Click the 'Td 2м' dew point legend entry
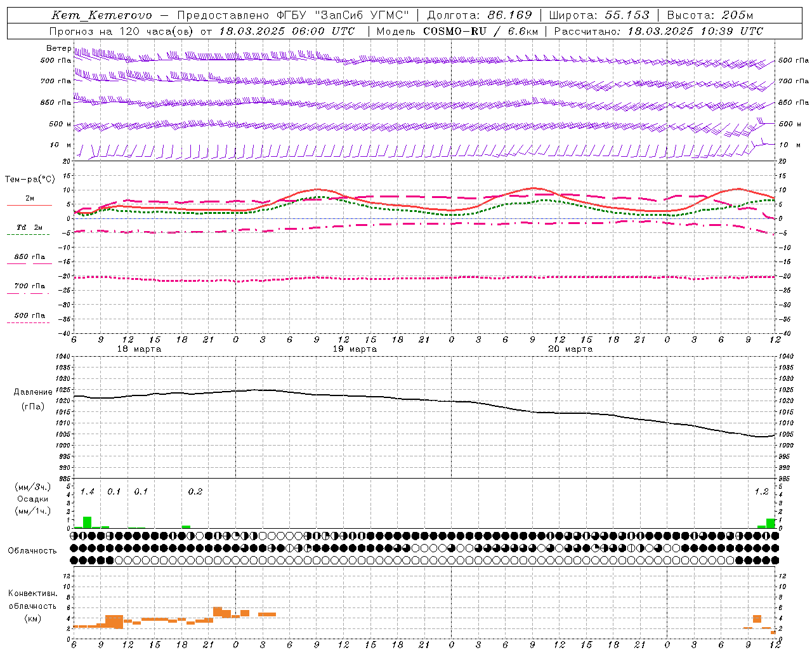Viewport: 812px width, 650px height. tap(29, 227)
